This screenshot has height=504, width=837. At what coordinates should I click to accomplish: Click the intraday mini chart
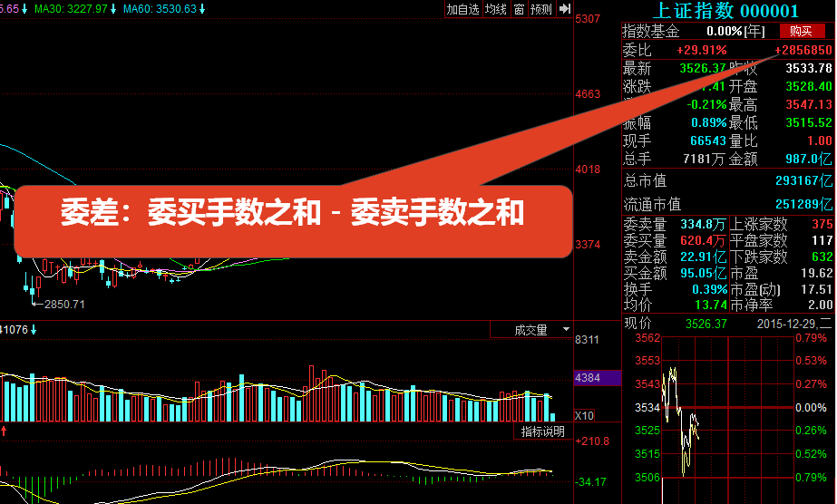point(727,421)
